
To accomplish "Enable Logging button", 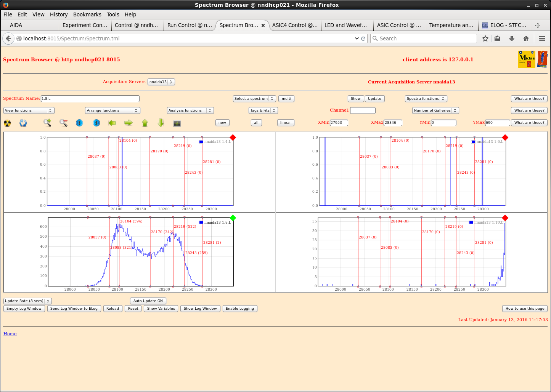I will coord(240,309).
